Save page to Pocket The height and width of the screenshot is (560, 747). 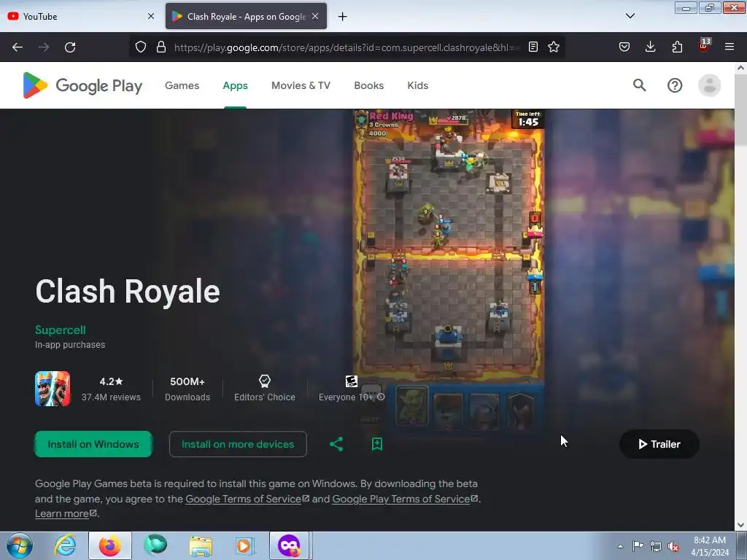(624, 47)
